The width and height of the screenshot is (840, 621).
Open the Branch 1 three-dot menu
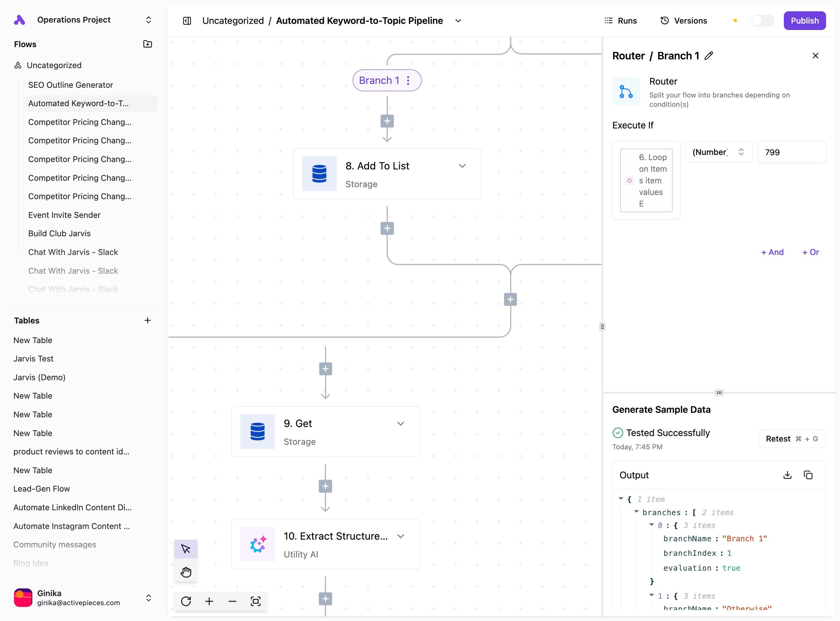pyautogui.click(x=408, y=80)
